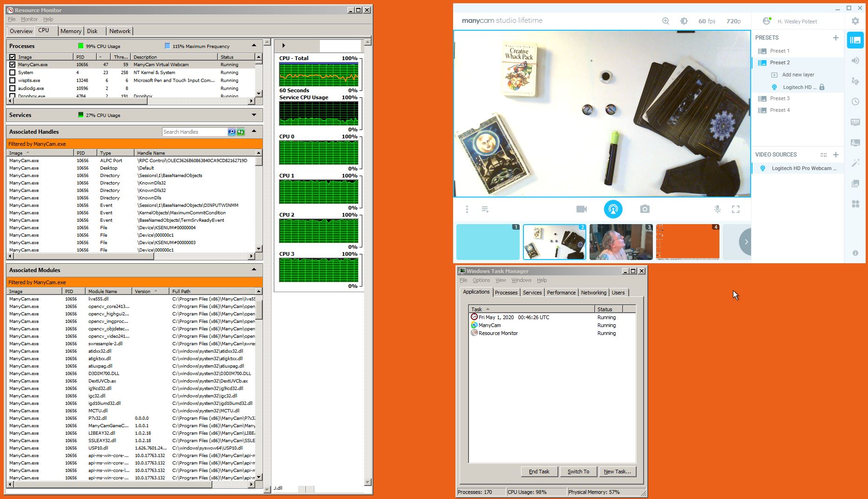Sort Task Manager tasks by Status column
This screenshot has height=499, width=868.
tap(609, 309)
